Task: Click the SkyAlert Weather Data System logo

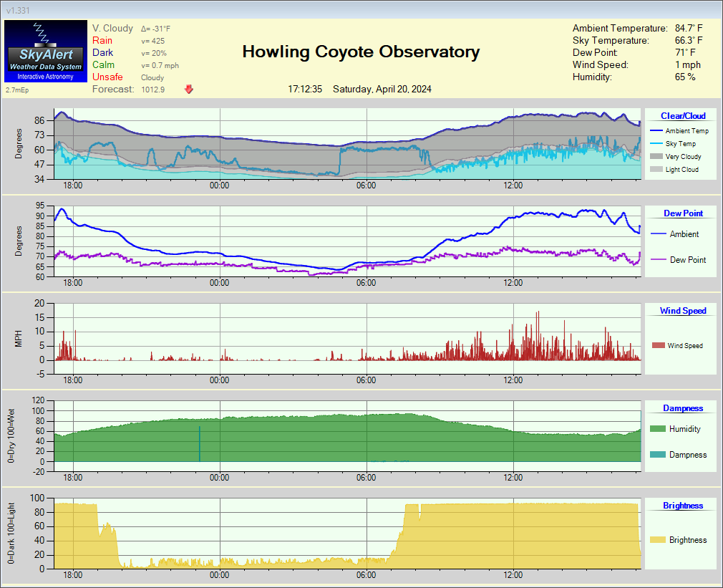Action: coord(44,51)
